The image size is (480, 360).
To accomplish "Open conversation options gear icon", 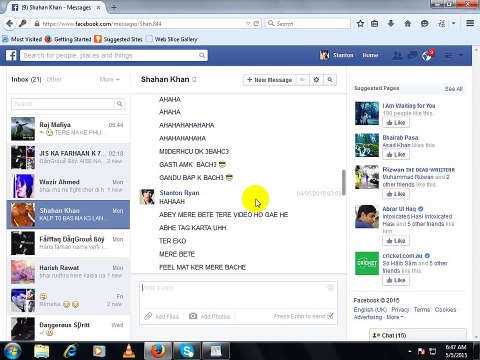I will coord(316,80).
